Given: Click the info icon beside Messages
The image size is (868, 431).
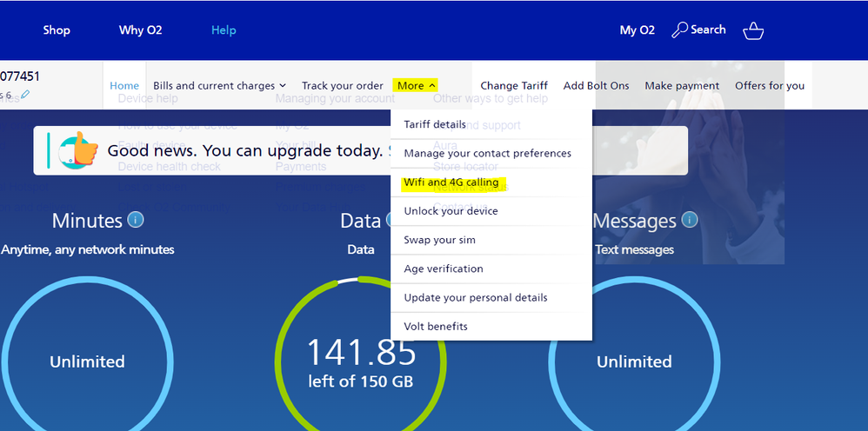Looking at the screenshot, I should [690, 220].
